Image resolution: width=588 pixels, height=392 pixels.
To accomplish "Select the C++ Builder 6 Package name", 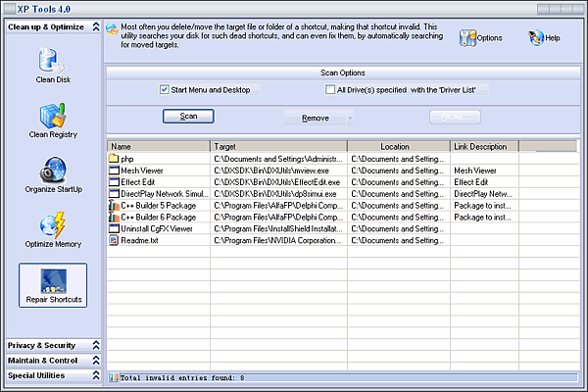I will coord(158,218).
